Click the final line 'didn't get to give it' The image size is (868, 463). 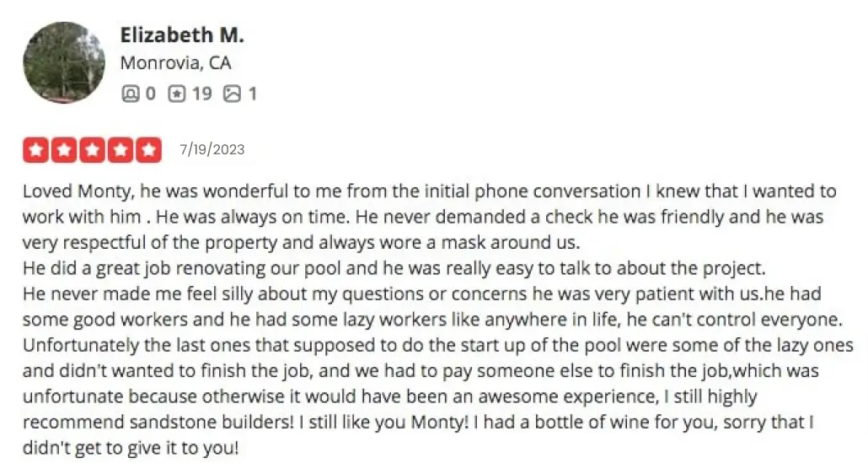[131, 448]
